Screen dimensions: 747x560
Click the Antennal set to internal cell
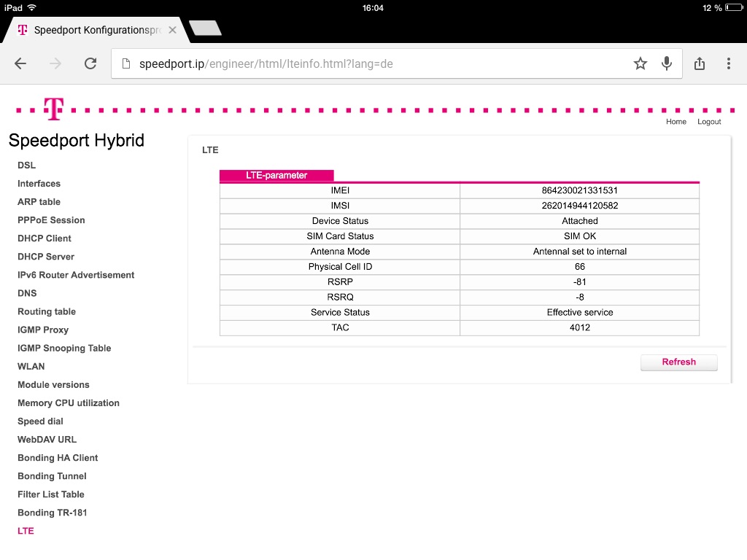pyautogui.click(x=580, y=252)
